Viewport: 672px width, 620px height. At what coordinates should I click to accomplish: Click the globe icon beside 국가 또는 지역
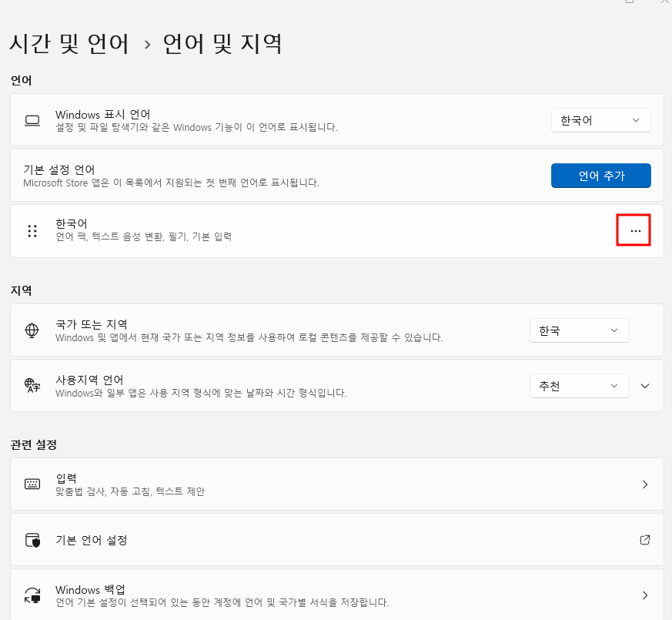tap(32, 330)
